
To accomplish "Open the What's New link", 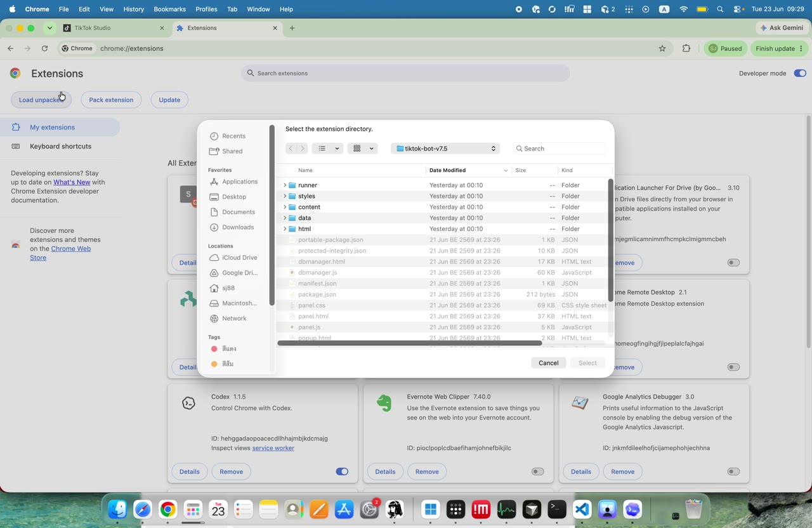I will (x=72, y=182).
